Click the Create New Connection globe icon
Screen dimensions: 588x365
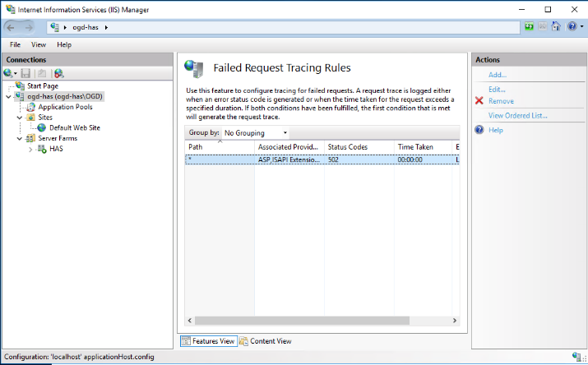[x=8, y=73]
